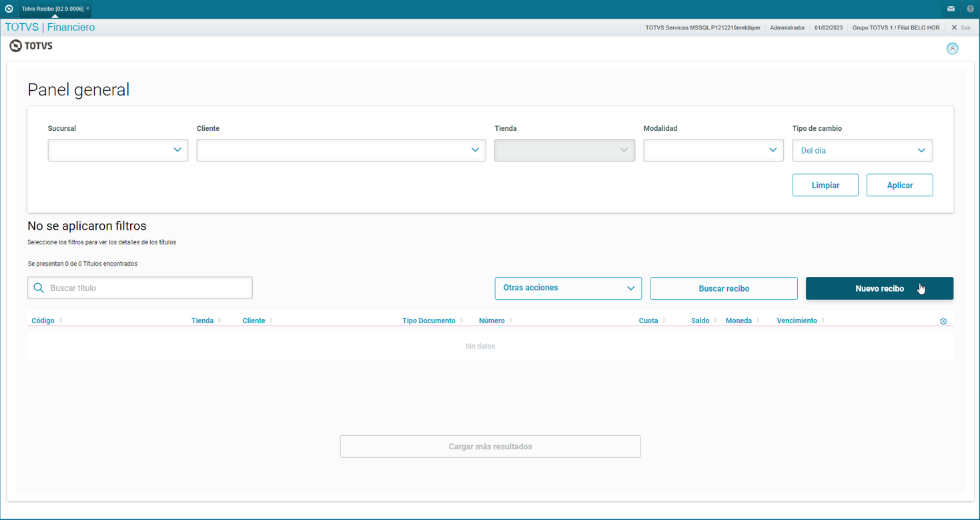Open the Cliente dropdown
980x520 pixels.
[x=341, y=150]
